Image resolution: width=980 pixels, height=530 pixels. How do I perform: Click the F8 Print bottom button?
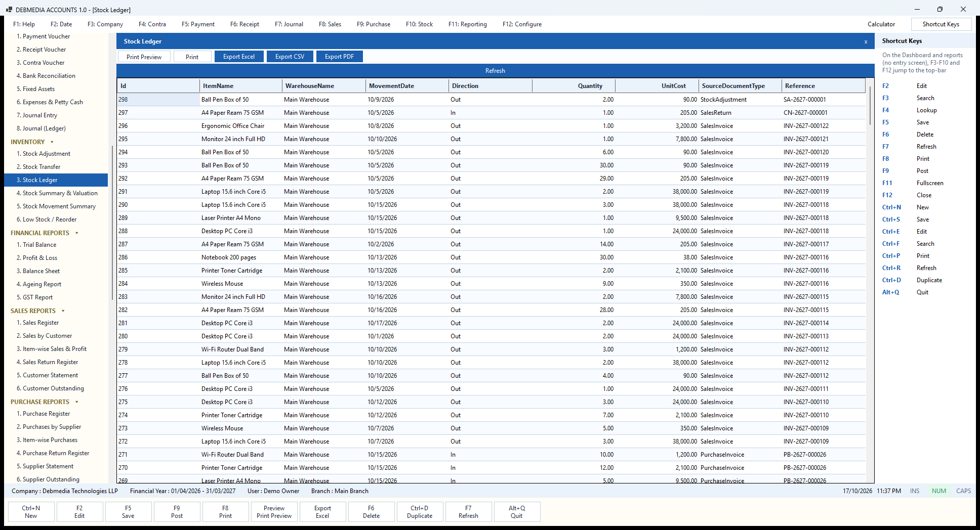(x=225, y=512)
